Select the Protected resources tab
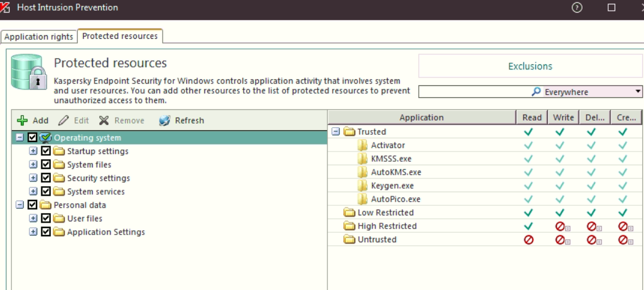Viewport: 644px width, 290px height. coord(120,36)
